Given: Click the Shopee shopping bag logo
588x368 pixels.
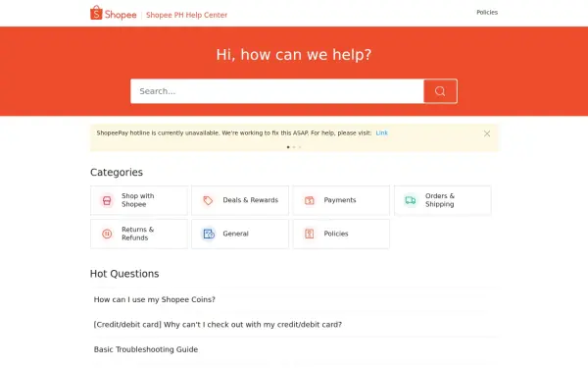Looking at the screenshot, I should pos(96,13).
